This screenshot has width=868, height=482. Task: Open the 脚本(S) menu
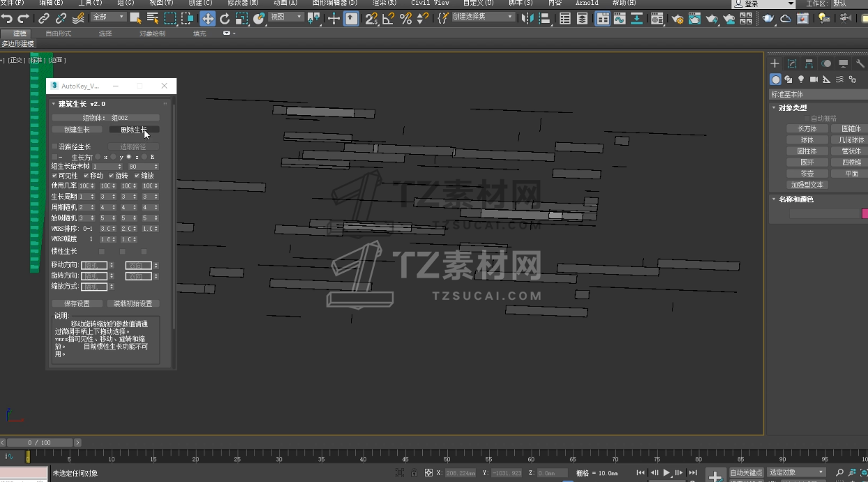520,3
